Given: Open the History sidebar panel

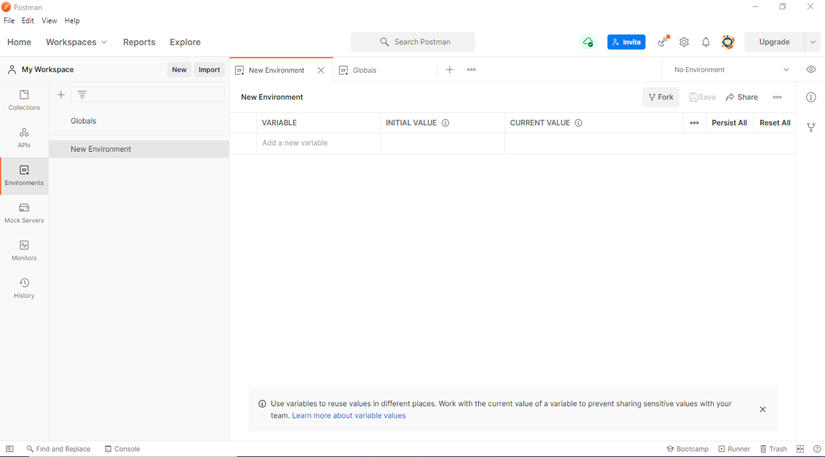Looking at the screenshot, I should [24, 288].
